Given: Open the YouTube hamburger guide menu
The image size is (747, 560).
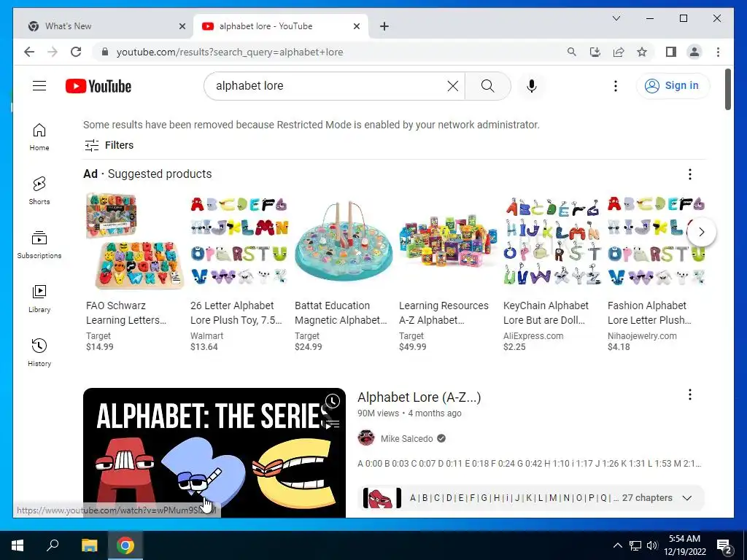Looking at the screenshot, I should tap(39, 86).
